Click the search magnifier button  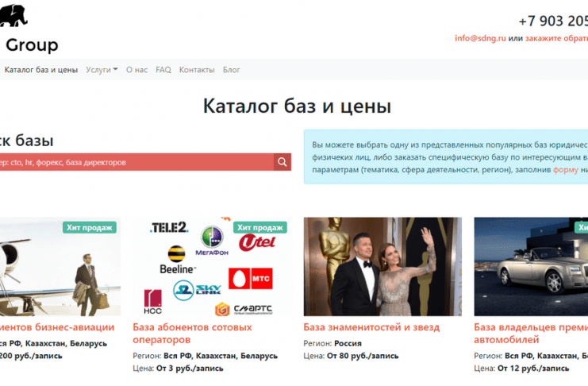(282, 162)
